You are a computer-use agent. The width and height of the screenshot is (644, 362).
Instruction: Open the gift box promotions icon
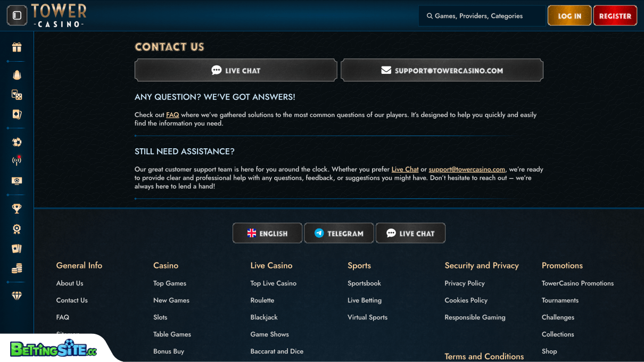(x=17, y=47)
